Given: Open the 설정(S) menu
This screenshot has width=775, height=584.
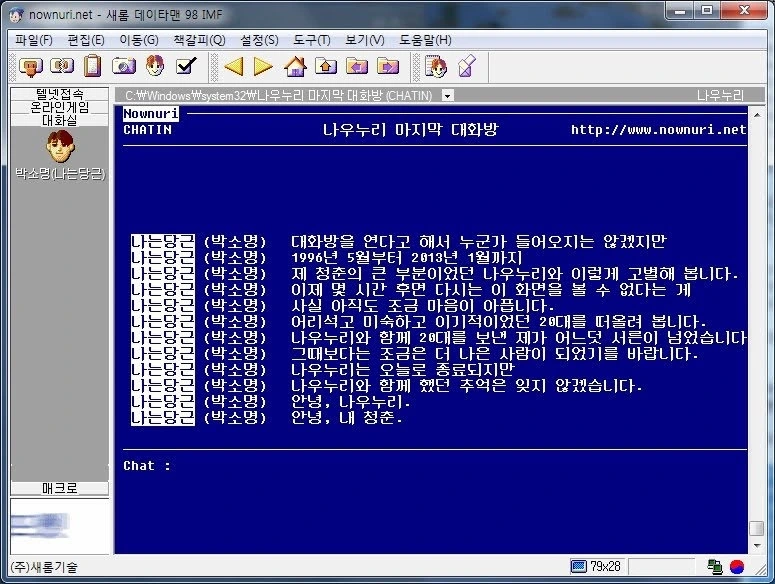Looking at the screenshot, I should coord(259,40).
